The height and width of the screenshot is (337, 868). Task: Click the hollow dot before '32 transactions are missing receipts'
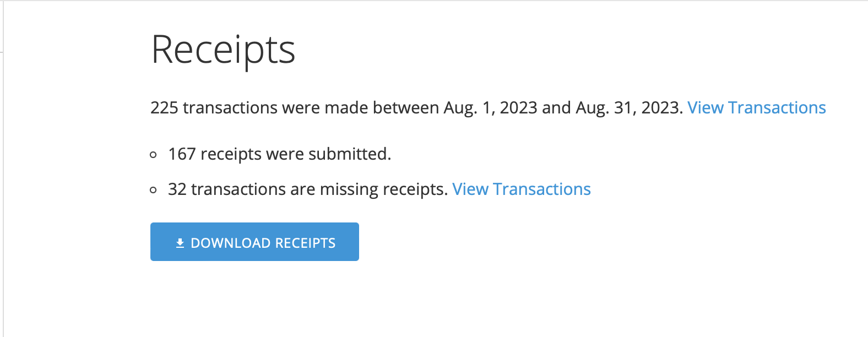coord(153,190)
